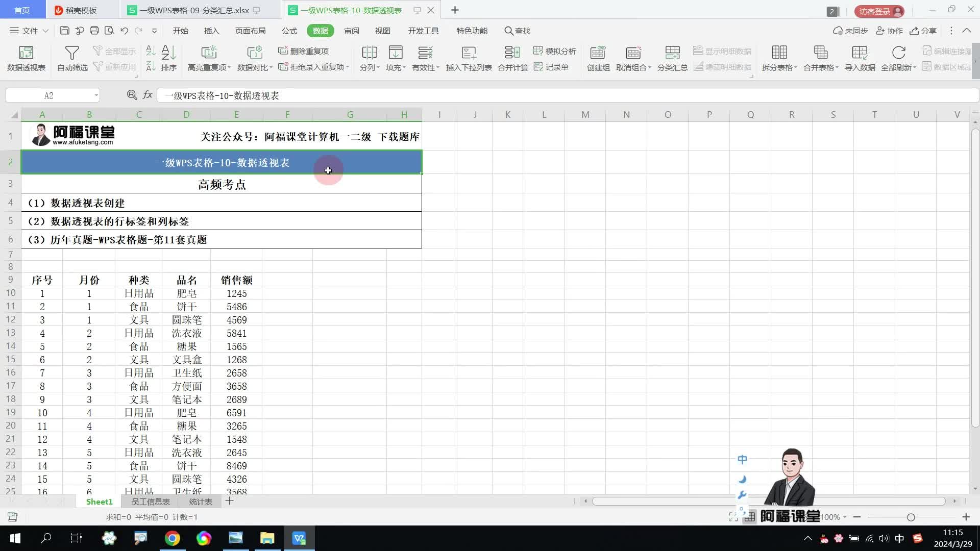Click the 导入数据 import data icon

point(860,53)
